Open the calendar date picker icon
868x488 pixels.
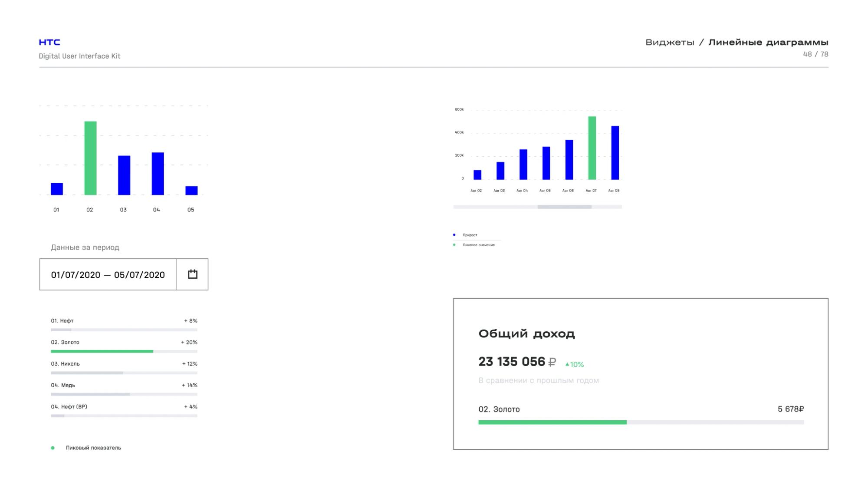coord(192,274)
